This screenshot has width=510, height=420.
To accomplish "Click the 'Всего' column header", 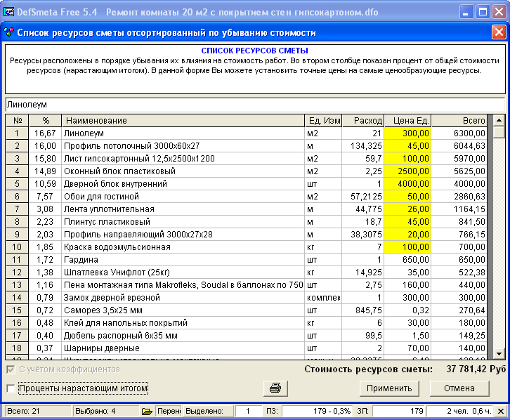I will [462, 121].
